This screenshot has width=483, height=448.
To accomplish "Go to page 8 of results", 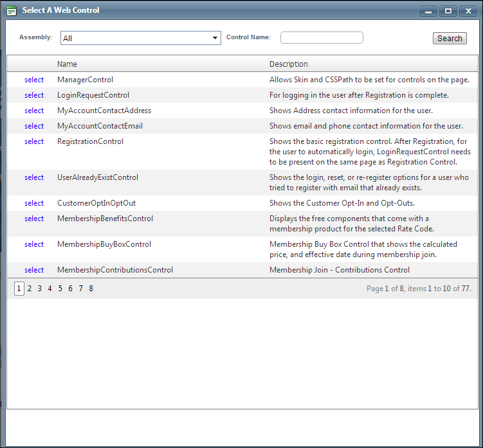I will point(91,289).
